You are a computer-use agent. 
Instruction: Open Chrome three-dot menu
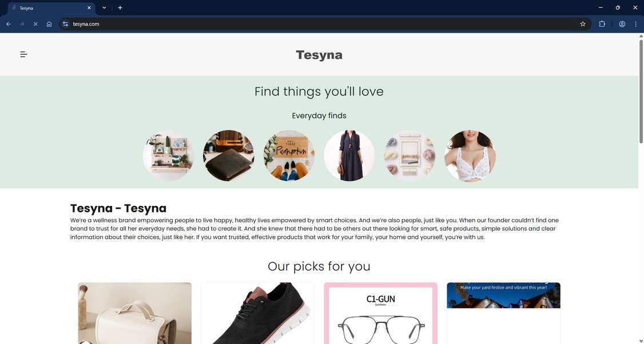(x=635, y=24)
